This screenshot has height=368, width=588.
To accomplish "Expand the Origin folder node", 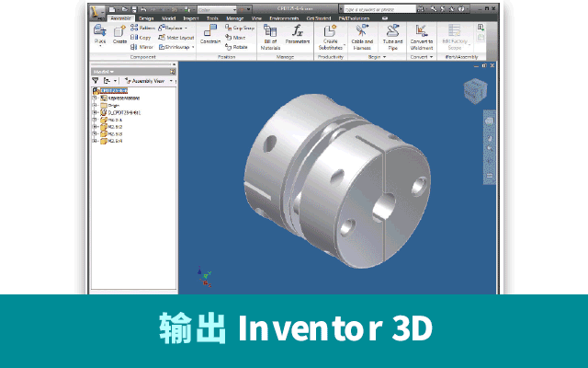I will (95, 105).
